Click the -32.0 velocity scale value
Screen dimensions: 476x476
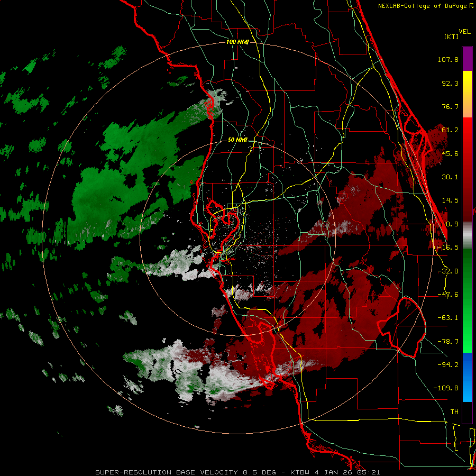pos(448,271)
